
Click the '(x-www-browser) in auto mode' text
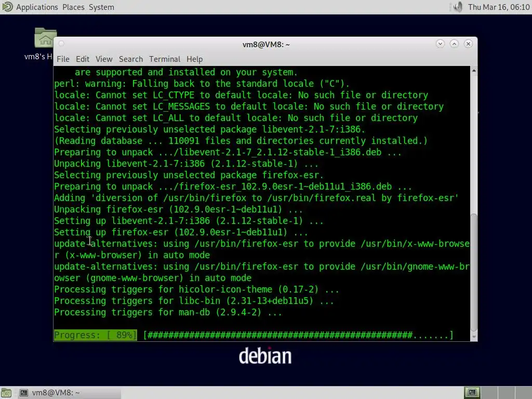[x=137, y=255]
